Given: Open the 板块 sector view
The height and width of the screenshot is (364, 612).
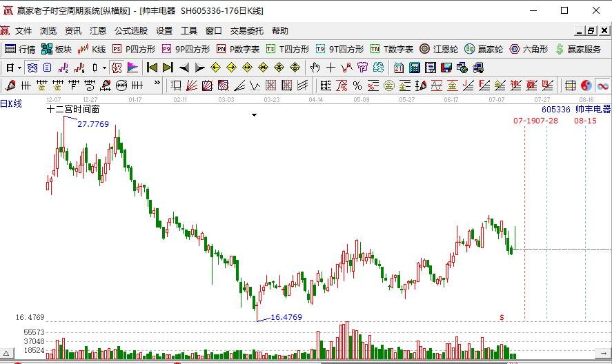Looking at the screenshot, I should 57,49.
